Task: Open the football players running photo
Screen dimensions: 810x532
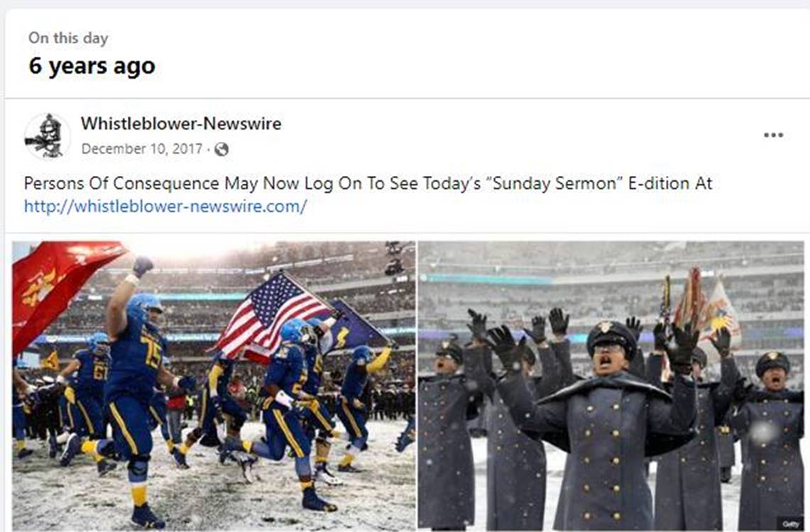Action: [214, 385]
